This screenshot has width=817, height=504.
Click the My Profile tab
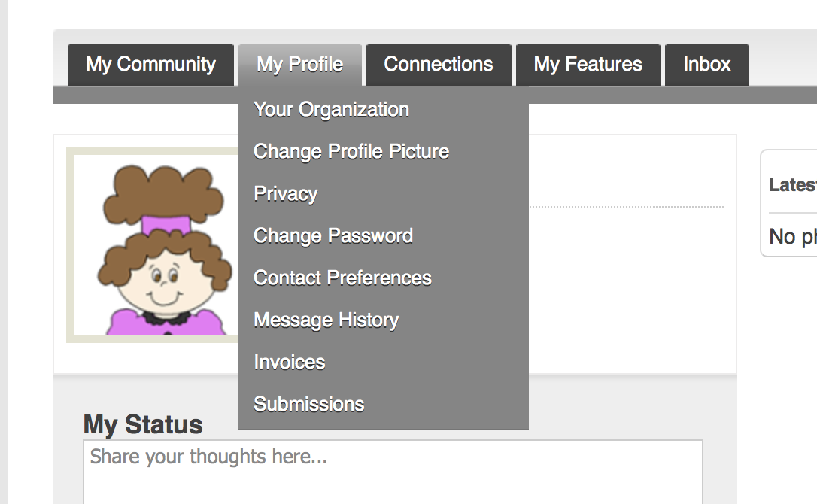[300, 65]
